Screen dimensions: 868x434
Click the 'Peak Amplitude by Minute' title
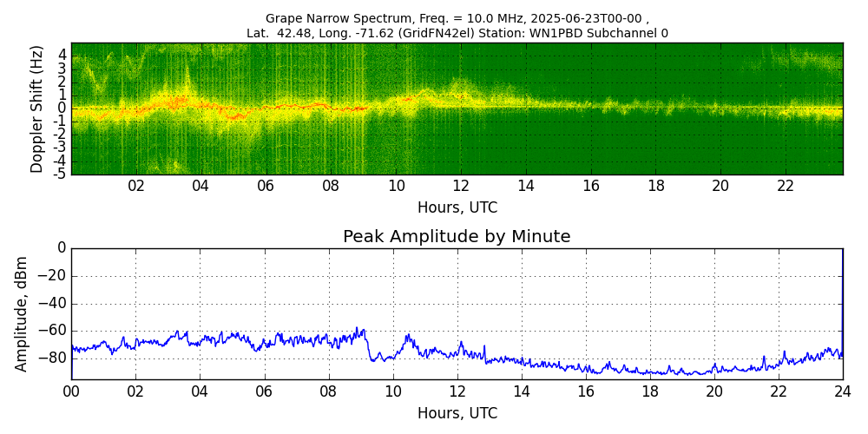click(x=457, y=237)
